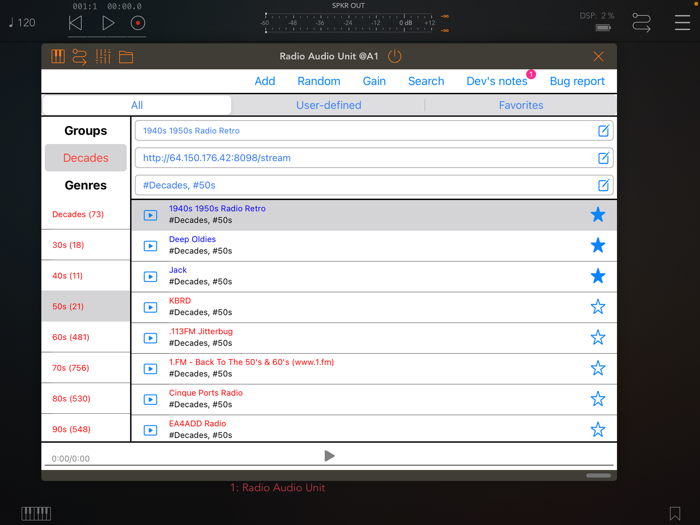
Task: Start host transport playback
Action: tap(108, 23)
